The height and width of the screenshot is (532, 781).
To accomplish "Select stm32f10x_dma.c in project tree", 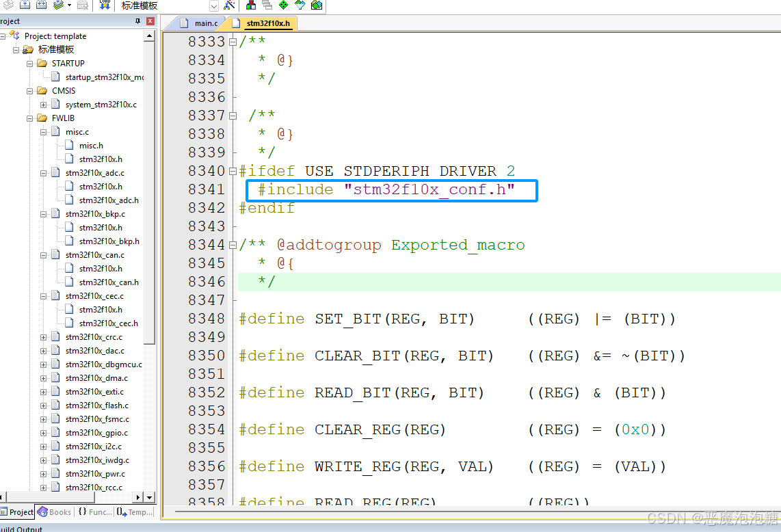I will [x=96, y=378].
